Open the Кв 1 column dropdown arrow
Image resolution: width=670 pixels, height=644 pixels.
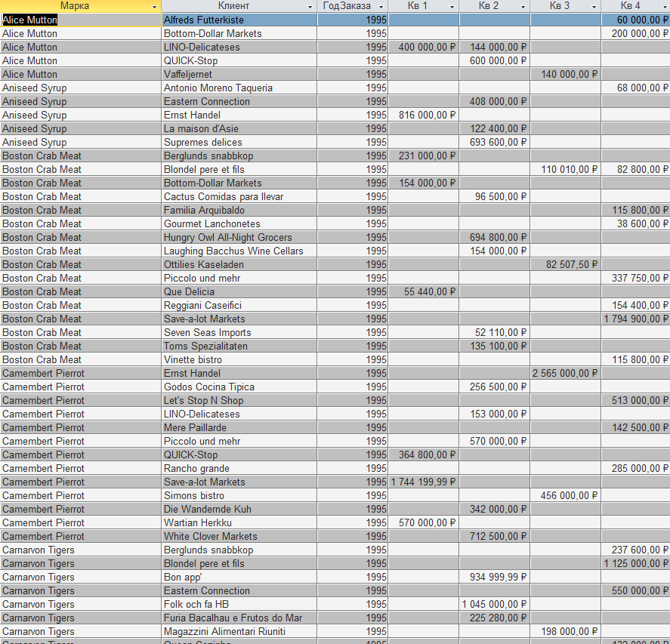(452, 6)
